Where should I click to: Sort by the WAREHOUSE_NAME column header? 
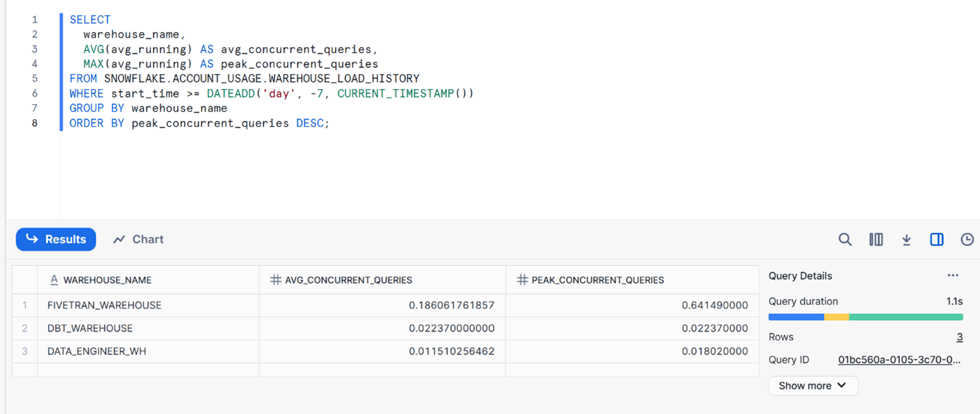point(108,280)
